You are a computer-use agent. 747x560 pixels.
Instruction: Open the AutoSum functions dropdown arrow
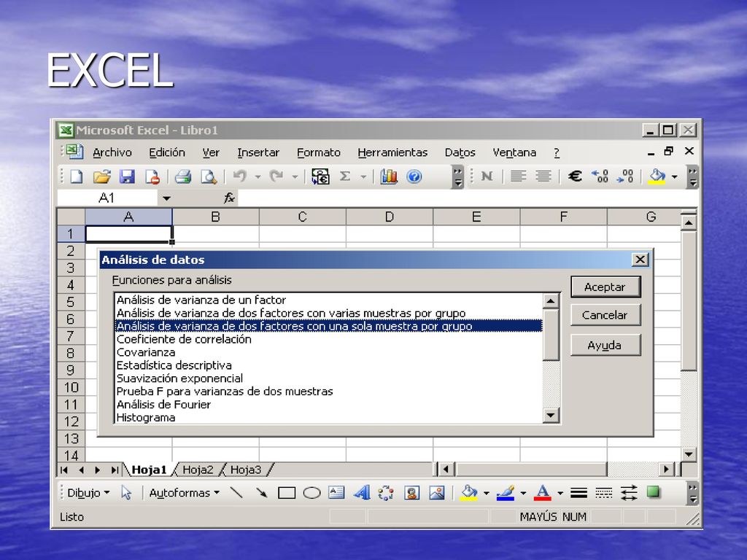pyautogui.click(x=363, y=177)
